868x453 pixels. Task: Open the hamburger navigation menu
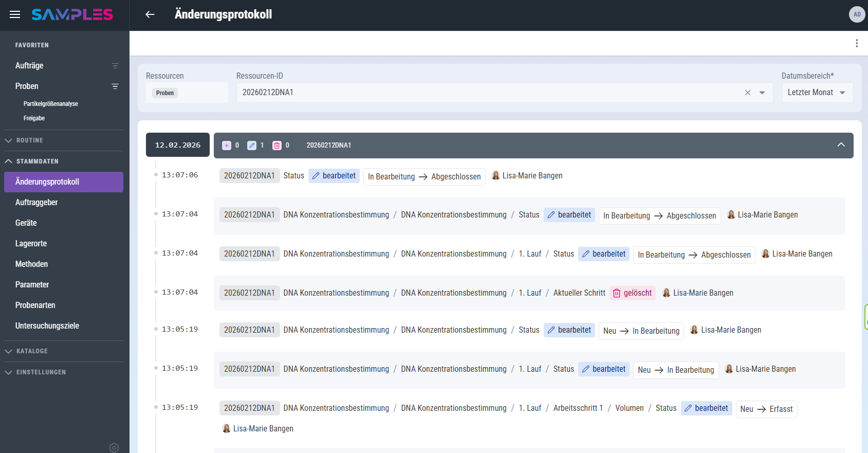click(x=15, y=14)
